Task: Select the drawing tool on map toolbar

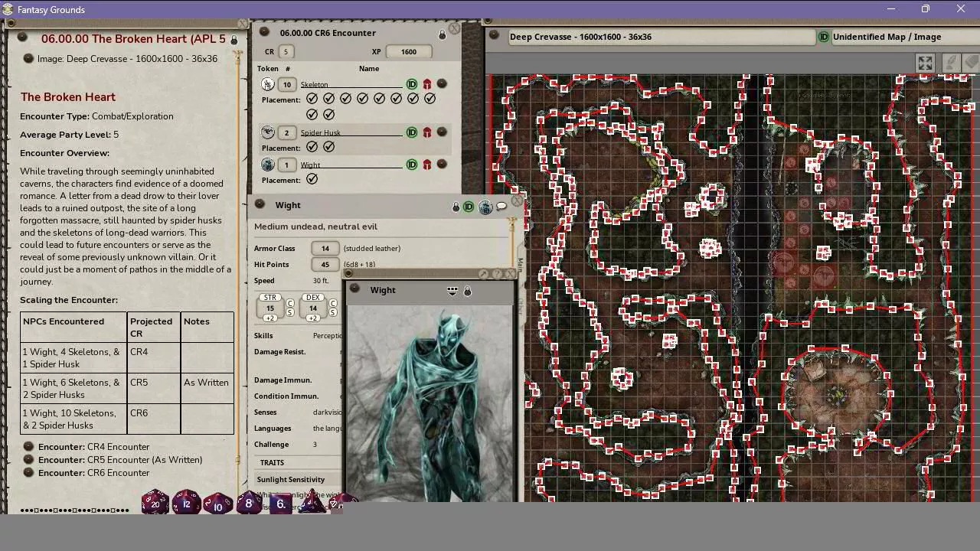Action: click(951, 63)
